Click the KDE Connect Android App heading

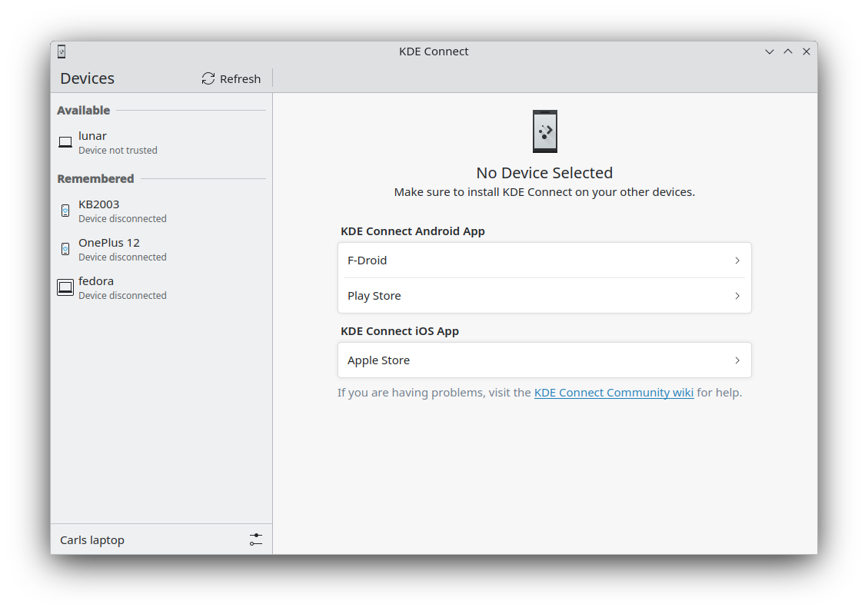413,231
